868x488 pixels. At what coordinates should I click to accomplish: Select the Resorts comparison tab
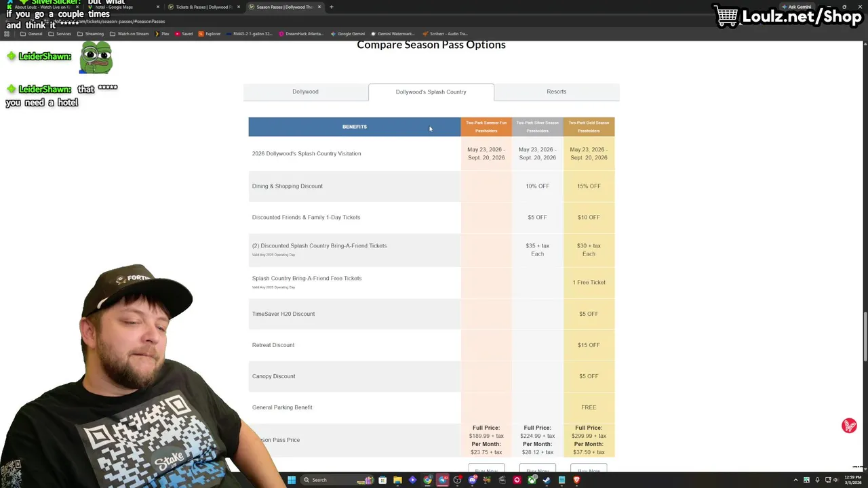(557, 91)
